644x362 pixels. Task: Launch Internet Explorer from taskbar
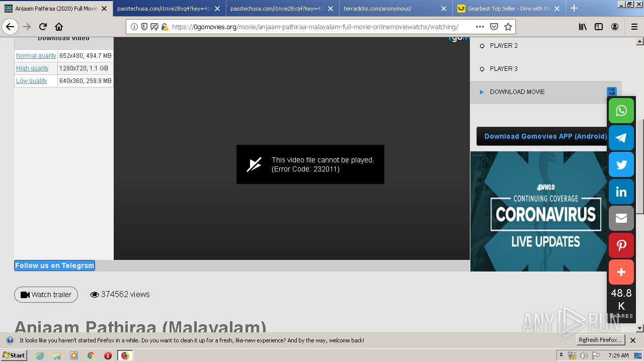click(40, 355)
